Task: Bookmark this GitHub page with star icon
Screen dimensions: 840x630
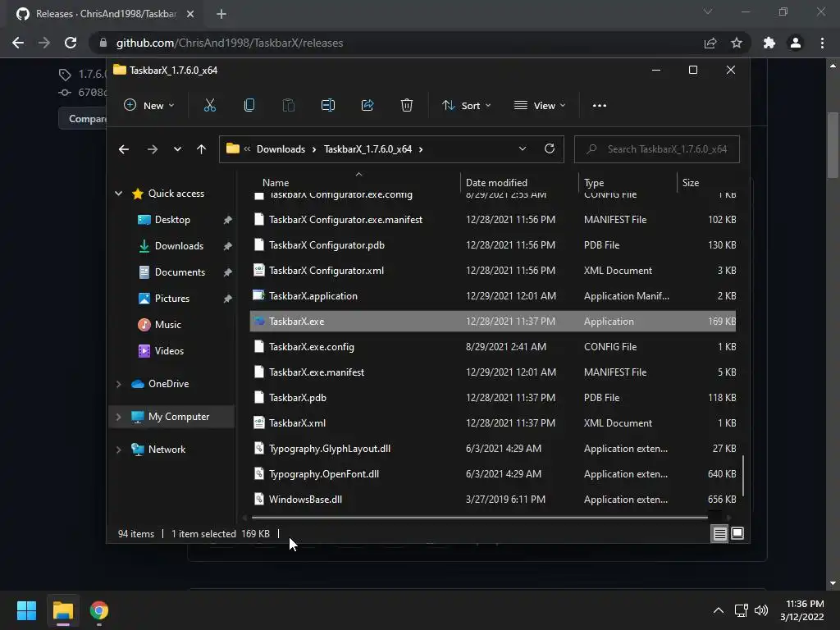Action: [x=737, y=43]
